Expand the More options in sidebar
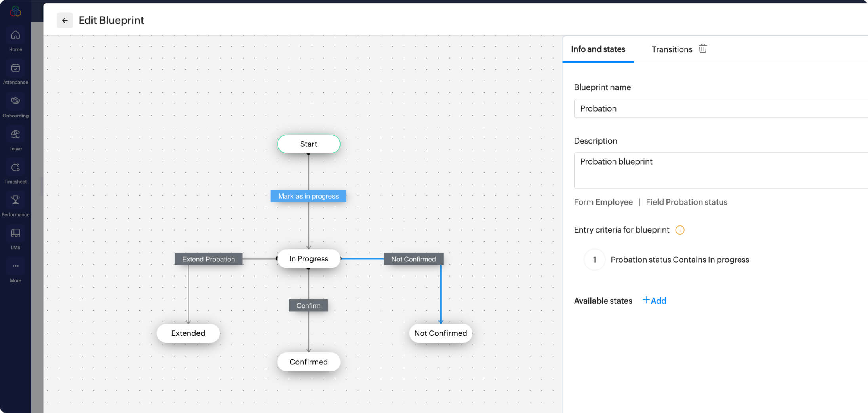Viewport: 868px width, 413px height. tap(15, 266)
